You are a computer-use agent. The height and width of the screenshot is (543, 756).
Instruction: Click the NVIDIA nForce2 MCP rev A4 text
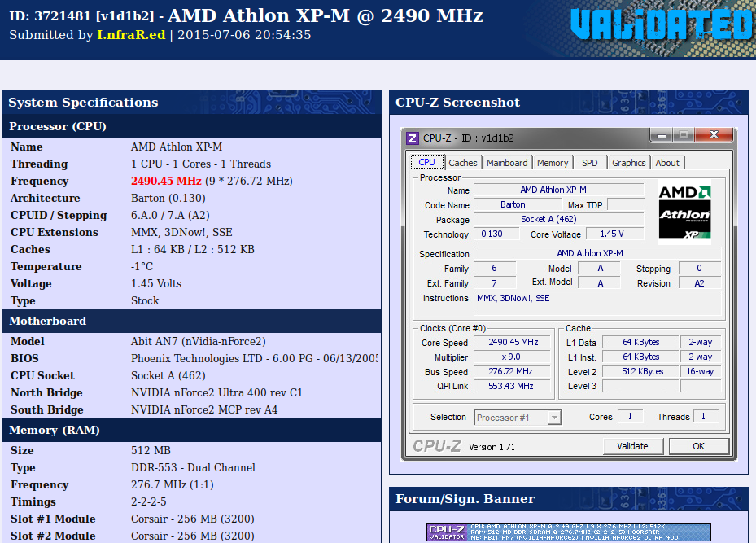[x=204, y=409]
